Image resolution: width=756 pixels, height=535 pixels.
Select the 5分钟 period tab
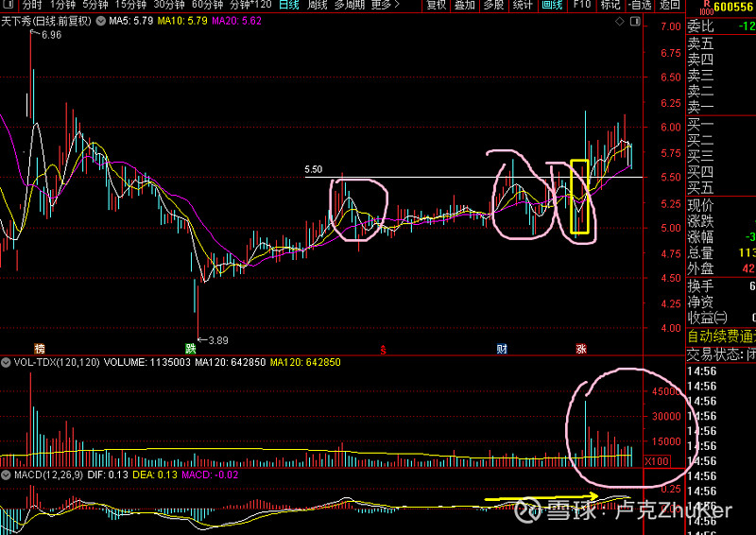(95, 5)
